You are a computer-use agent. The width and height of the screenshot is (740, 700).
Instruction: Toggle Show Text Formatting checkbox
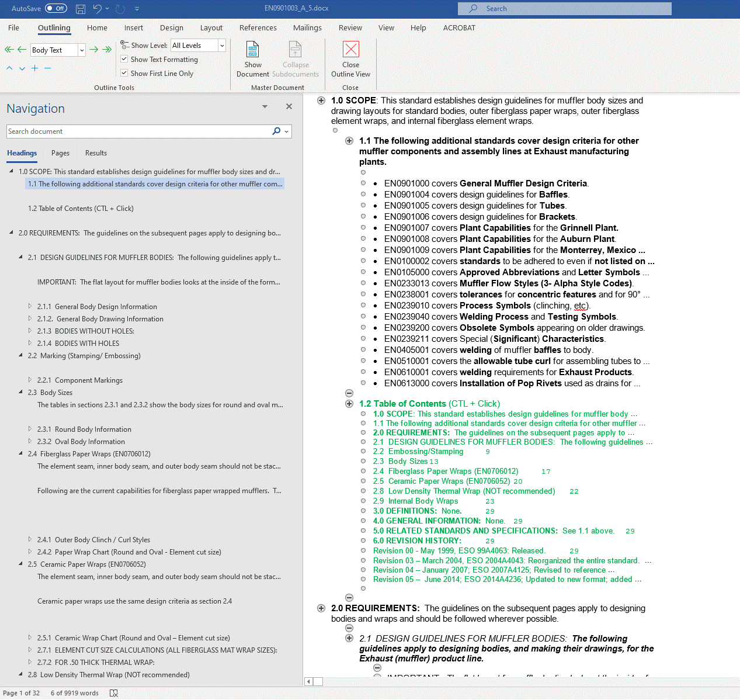[124, 59]
